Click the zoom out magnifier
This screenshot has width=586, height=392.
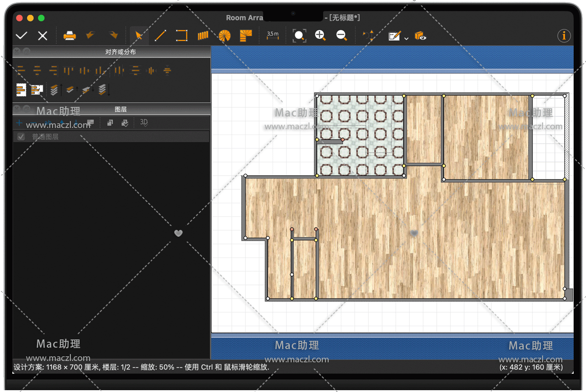tap(341, 36)
